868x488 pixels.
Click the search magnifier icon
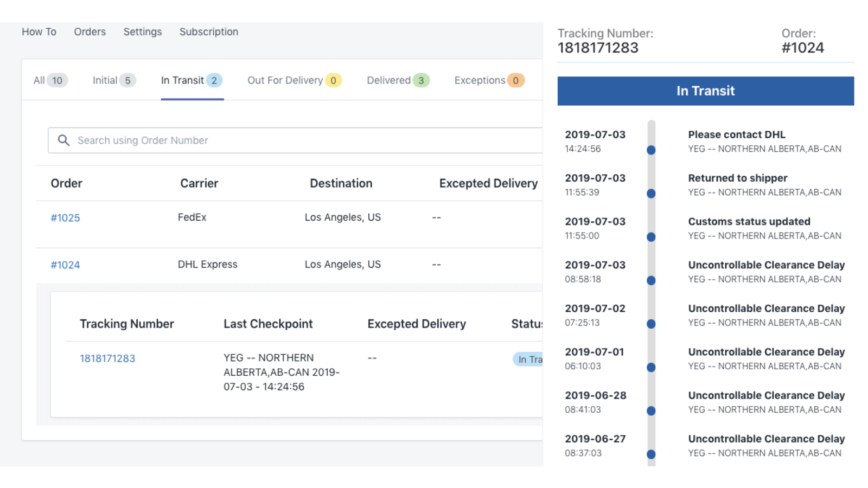[x=63, y=140]
